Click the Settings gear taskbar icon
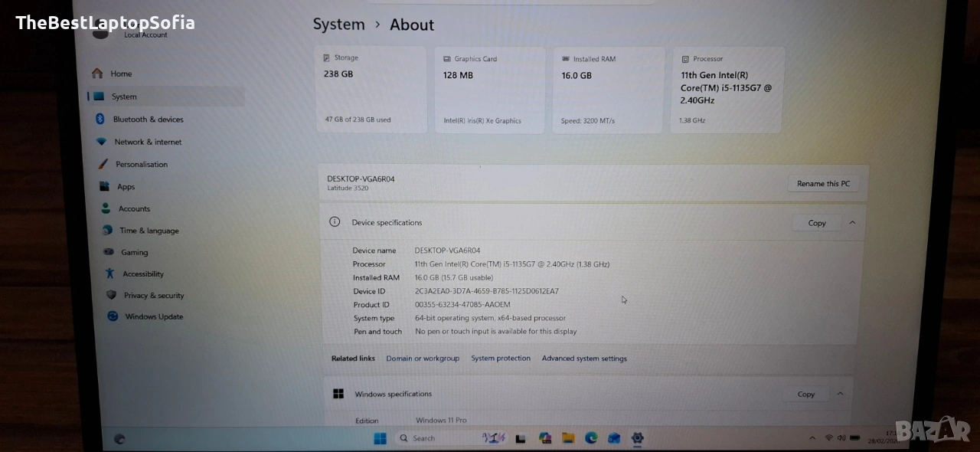 coord(637,438)
